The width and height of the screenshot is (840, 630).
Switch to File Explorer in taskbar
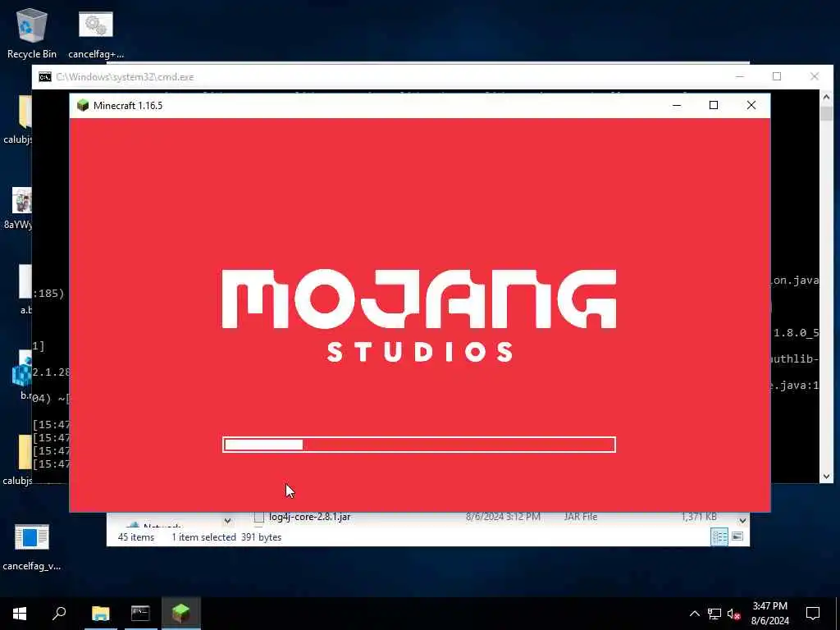point(100,614)
